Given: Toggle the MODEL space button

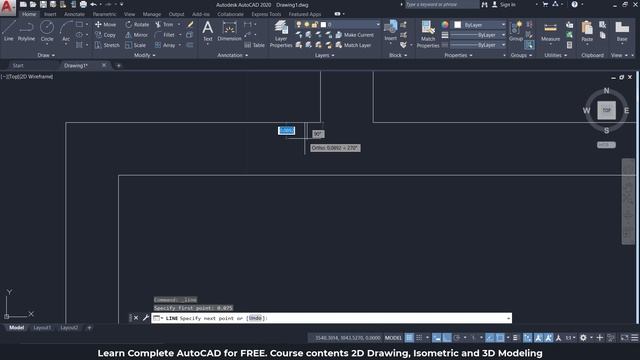Looking at the screenshot, I should [x=393, y=338].
